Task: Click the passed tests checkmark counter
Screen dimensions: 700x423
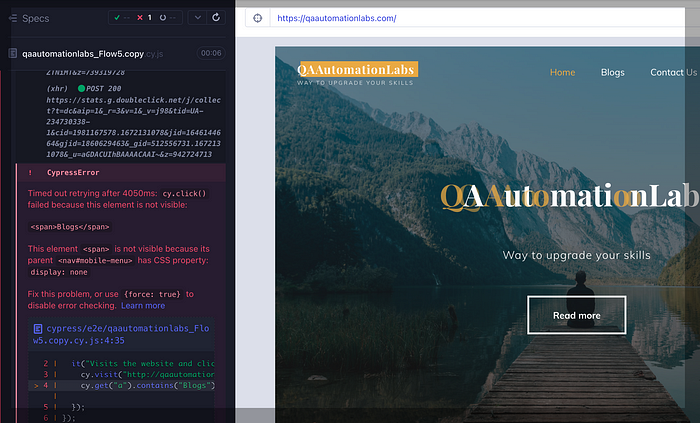Action: pos(121,17)
